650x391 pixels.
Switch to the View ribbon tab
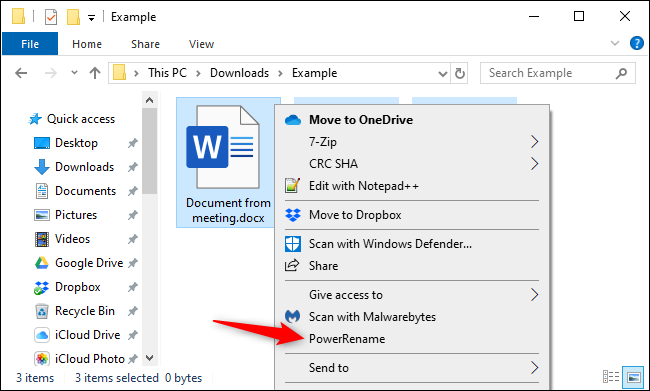[x=201, y=44]
